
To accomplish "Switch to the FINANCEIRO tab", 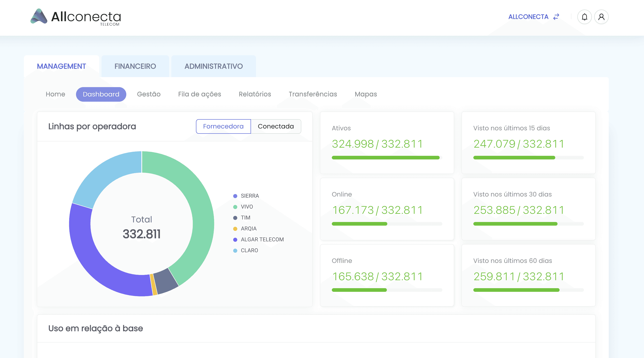I will (135, 66).
